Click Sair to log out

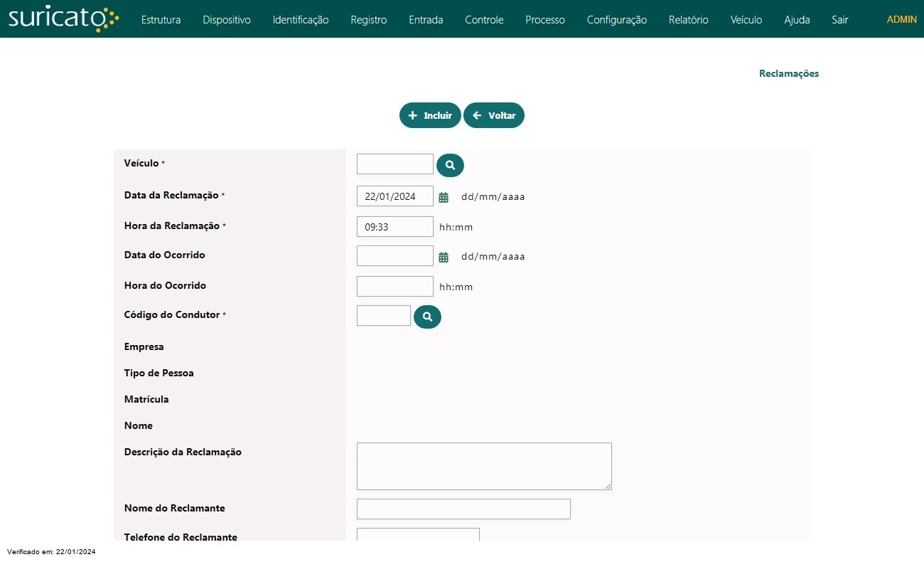840,20
